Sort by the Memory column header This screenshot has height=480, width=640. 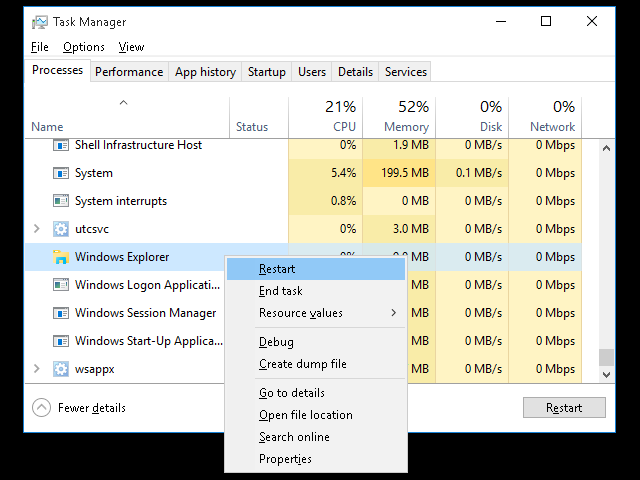point(399,117)
